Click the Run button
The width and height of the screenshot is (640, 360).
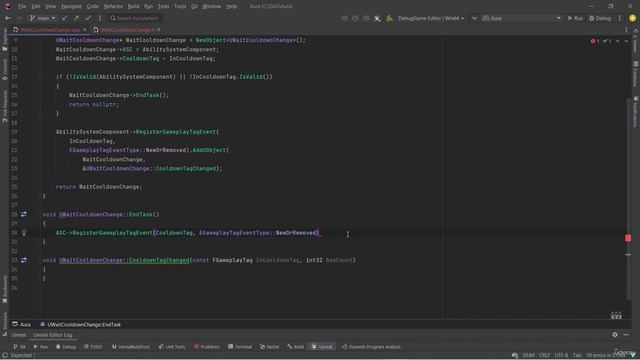pos(575,18)
